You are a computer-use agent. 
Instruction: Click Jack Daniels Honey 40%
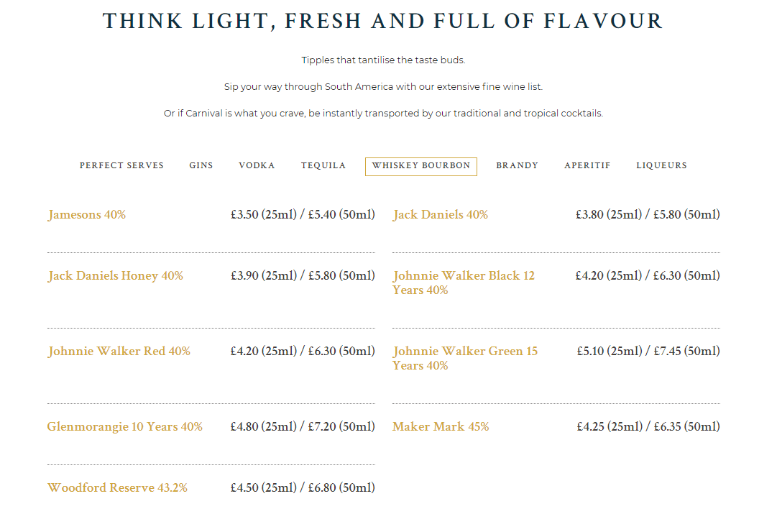[116, 275]
